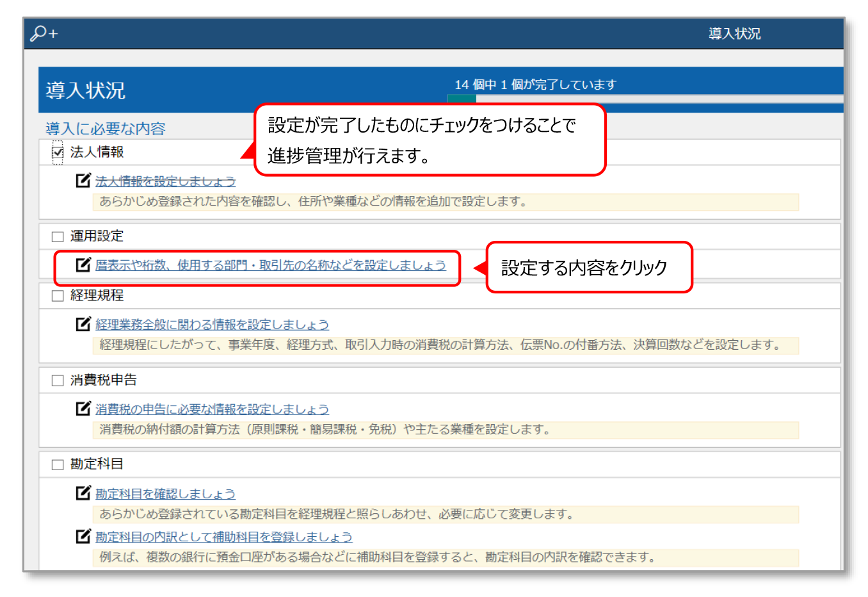This screenshot has width=868, height=597.
Task: Click edit icon beside 消費税の申告に必要な情報 link
Action: (x=83, y=409)
